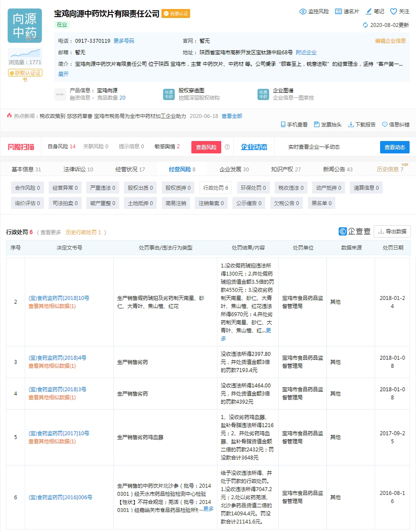Click the 向源中药 company logo
This screenshot has height=532, width=416.
pos(24,26)
